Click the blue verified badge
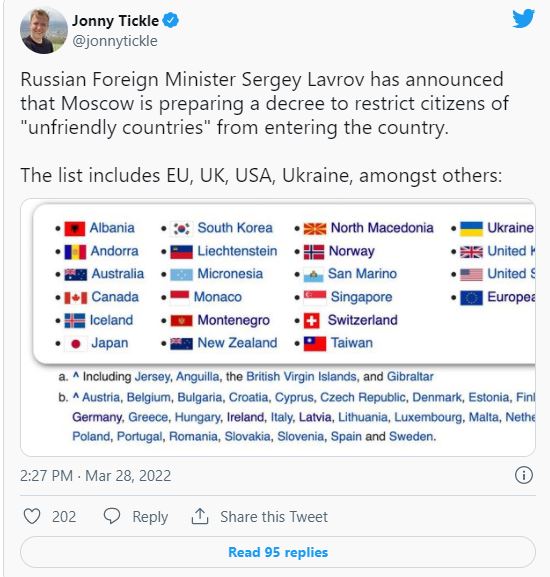Image resolution: width=550 pixels, height=577 pixels. (x=171, y=20)
